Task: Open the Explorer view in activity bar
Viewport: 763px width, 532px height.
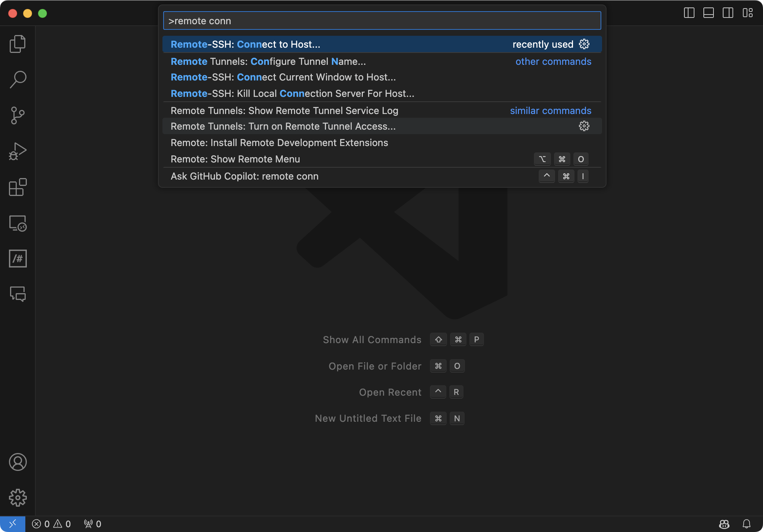Action: pyautogui.click(x=18, y=44)
